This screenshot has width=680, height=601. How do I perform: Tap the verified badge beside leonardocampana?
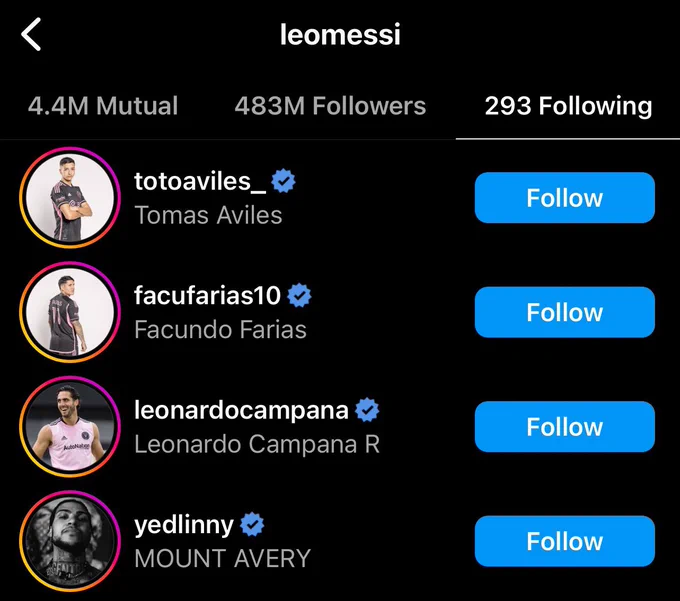point(367,409)
